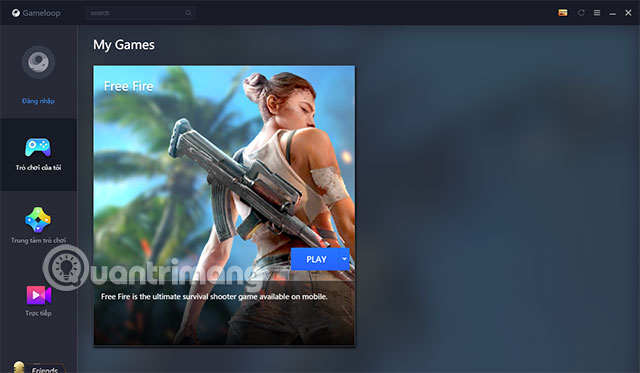Screen dimensions: 640x373
Task: Click the Free Fire game card artwork
Action: pos(224,206)
